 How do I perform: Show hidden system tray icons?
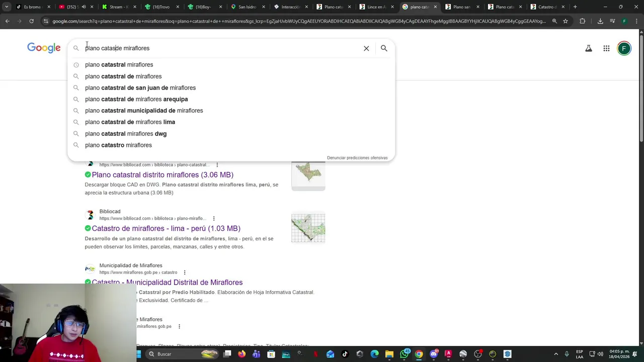pyautogui.click(x=556, y=354)
